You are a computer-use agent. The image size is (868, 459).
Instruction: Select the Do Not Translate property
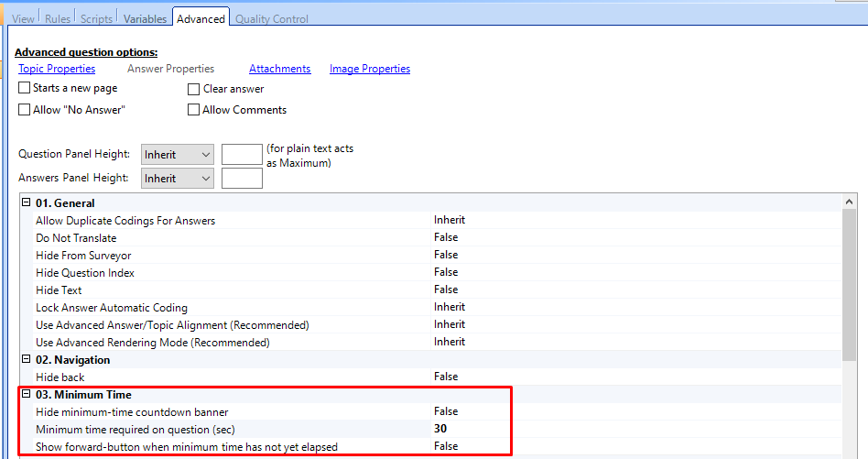438,237
